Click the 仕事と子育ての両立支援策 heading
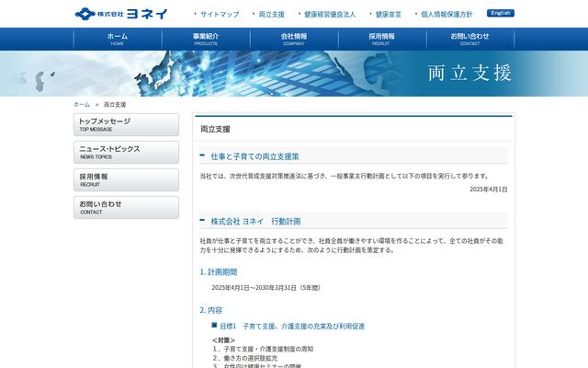This screenshot has width=588, height=368. (254, 156)
